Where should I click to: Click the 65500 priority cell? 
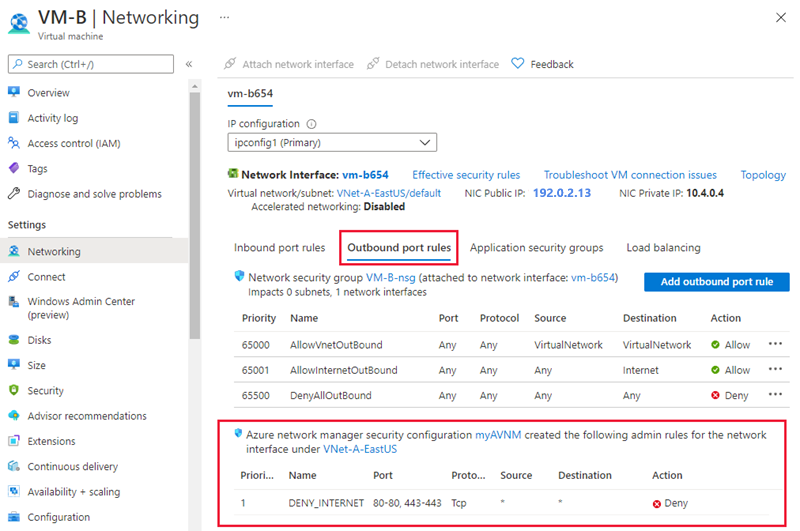pyautogui.click(x=255, y=395)
